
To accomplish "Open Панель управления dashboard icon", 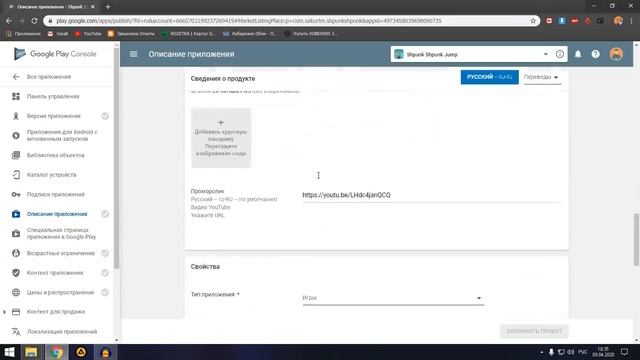I will pyautogui.click(x=16, y=96).
